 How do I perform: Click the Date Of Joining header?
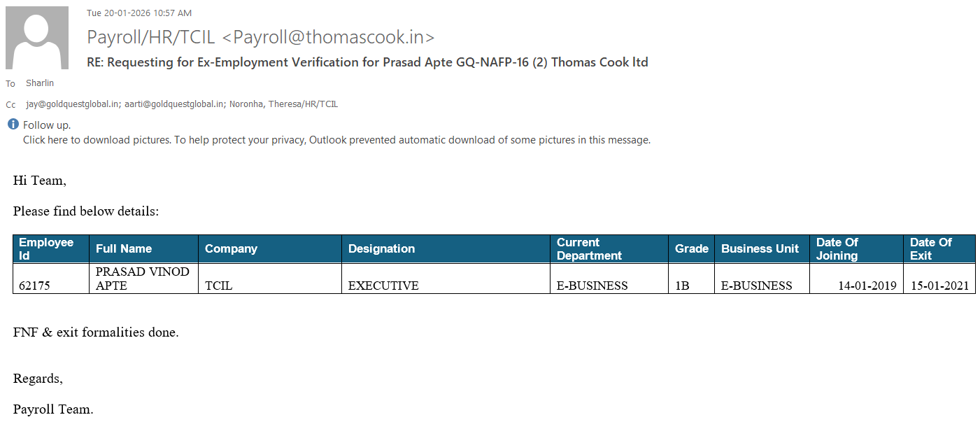[x=837, y=248]
